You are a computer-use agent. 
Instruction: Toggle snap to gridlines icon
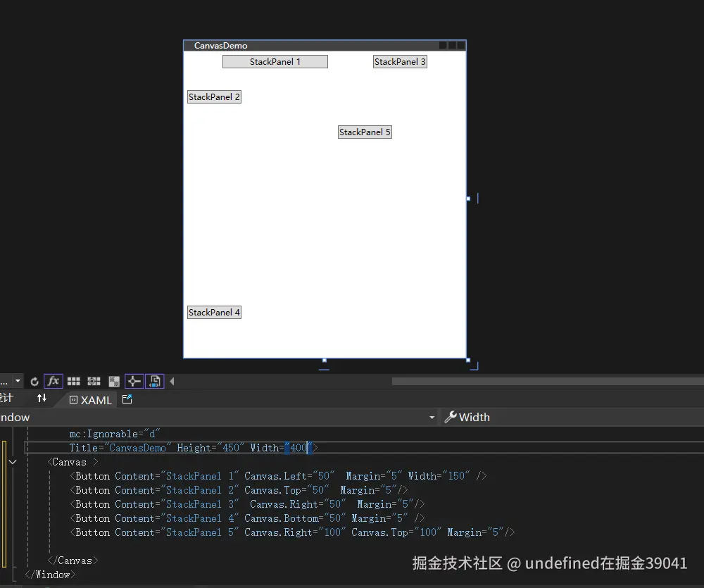[94, 382]
